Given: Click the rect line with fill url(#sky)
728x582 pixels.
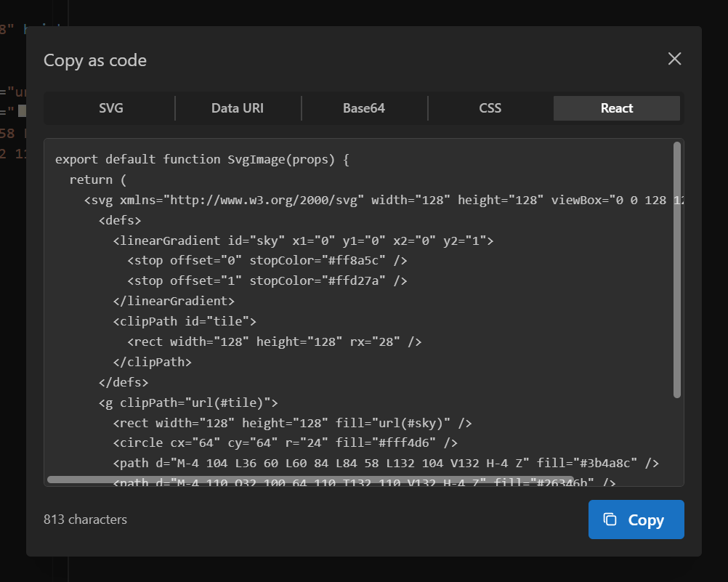Looking at the screenshot, I should pyautogui.click(x=293, y=423).
